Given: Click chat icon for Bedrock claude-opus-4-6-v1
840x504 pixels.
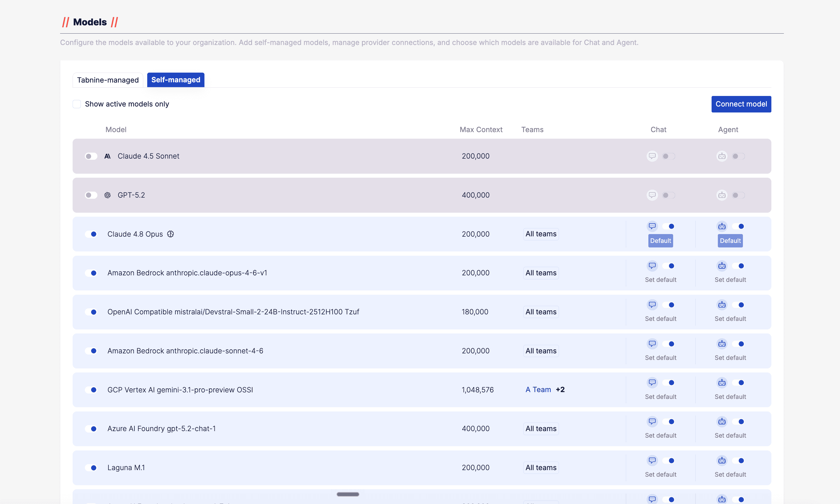Looking at the screenshot, I should [652, 266].
